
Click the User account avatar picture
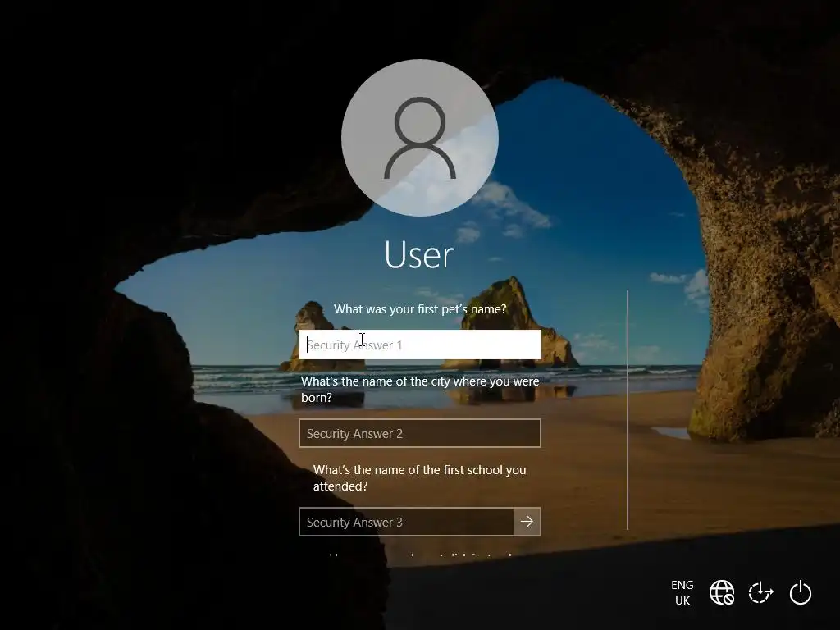[x=420, y=138]
